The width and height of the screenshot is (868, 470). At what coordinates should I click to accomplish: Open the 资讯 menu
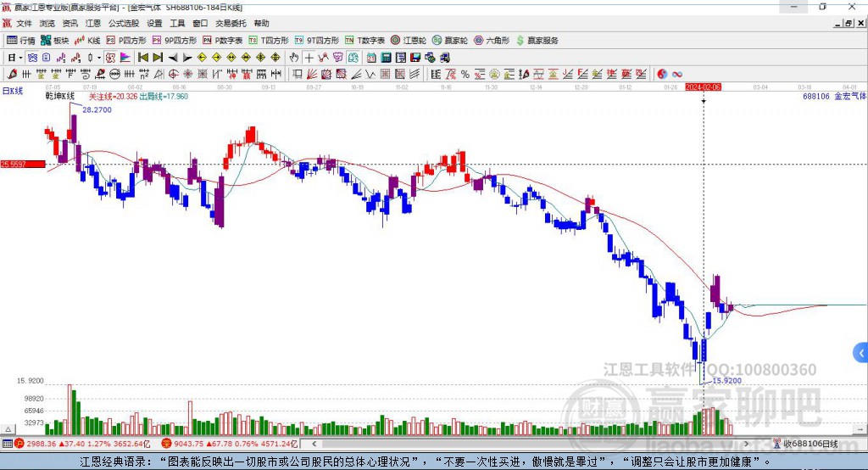click(x=70, y=23)
